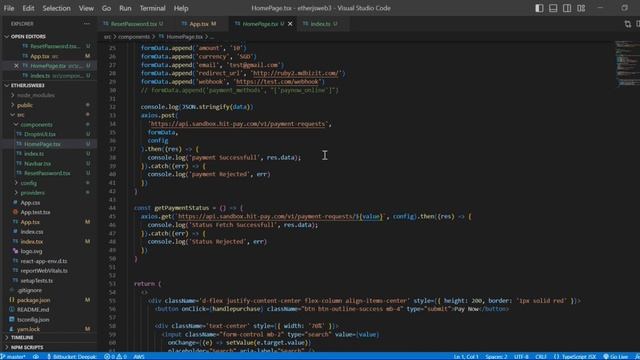This screenshot has height=360, width=640.
Task: Change the UTF-8 file encoding
Action: (x=521, y=356)
